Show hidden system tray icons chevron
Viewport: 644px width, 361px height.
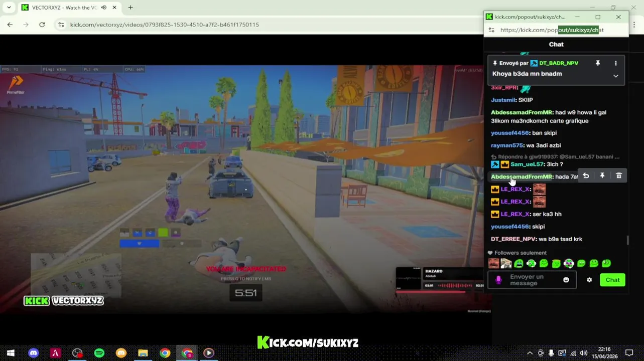click(x=530, y=353)
